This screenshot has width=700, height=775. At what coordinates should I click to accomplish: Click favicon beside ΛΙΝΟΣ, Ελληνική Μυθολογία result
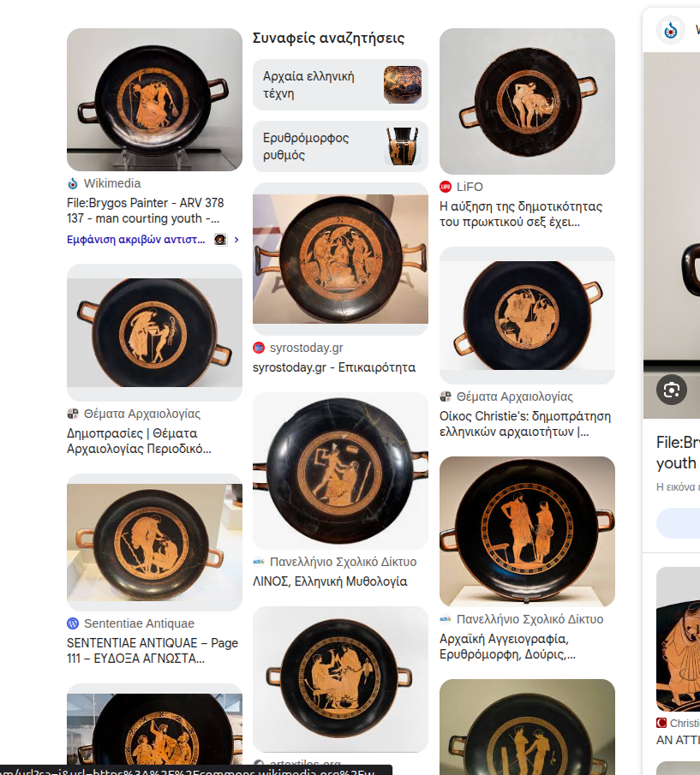tap(259, 562)
